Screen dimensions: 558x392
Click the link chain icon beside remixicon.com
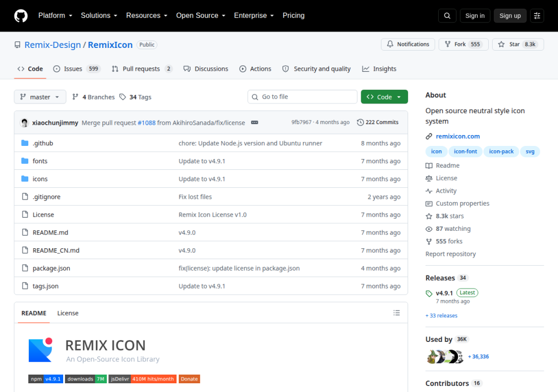pyautogui.click(x=429, y=136)
